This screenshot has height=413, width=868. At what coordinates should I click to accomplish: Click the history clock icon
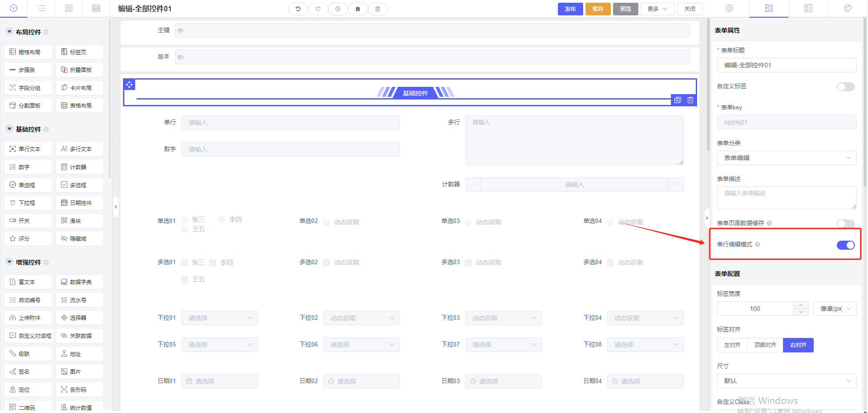(x=338, y=9)
